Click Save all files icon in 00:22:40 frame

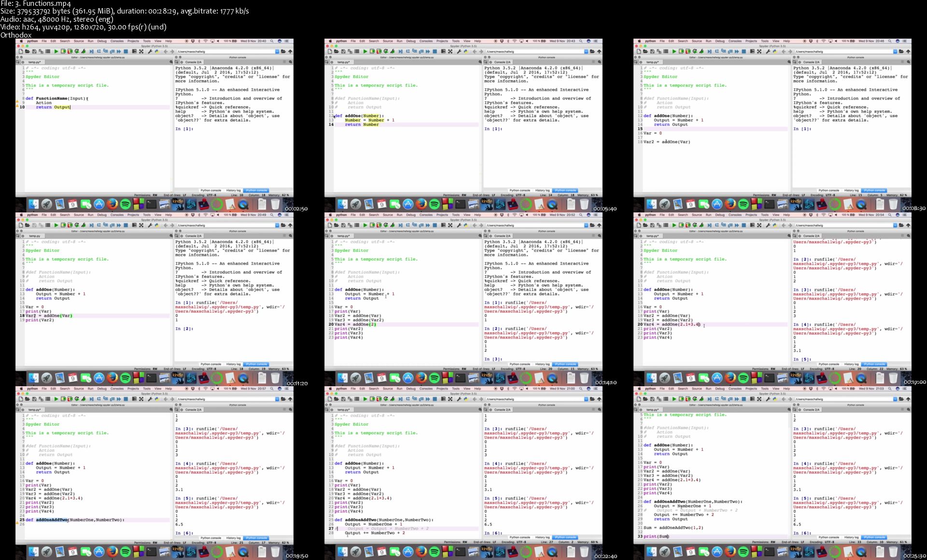(350, 399)
